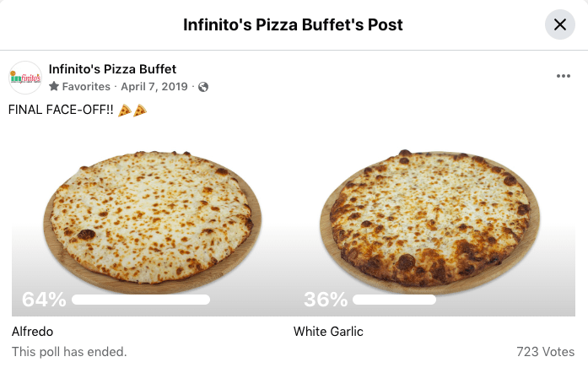Choose the Alfredo poll option label
Screen dimensions: 588x373
(x=33, y=332)
